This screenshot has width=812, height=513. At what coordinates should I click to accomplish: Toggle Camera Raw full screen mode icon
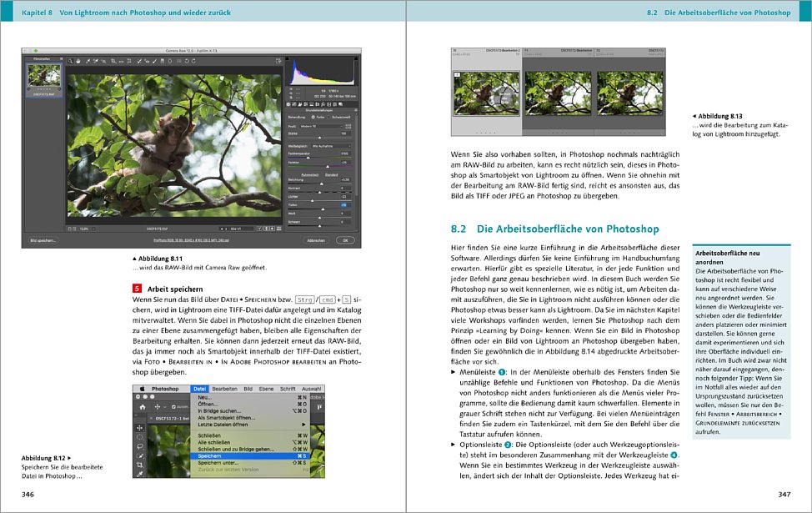click(278, 61)
